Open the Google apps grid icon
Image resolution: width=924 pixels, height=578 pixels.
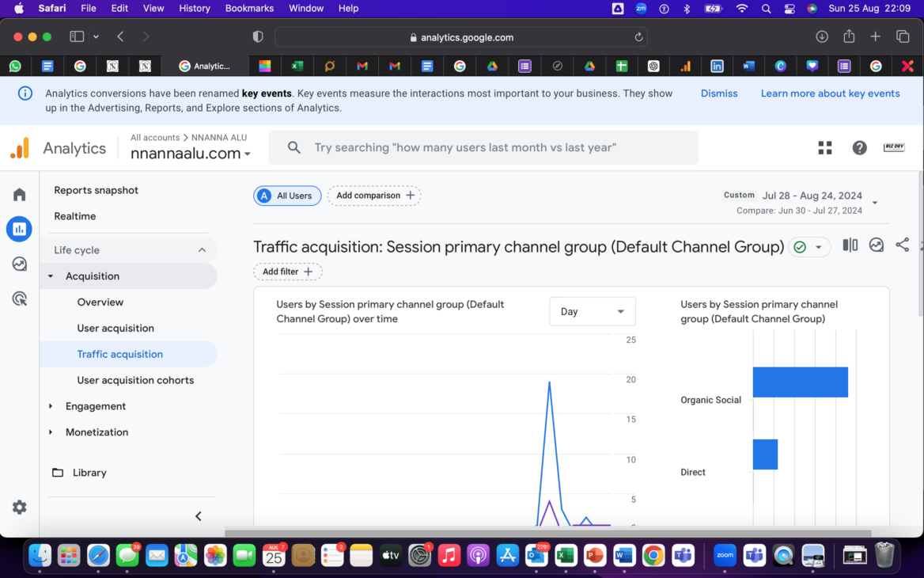pyautogui.click(x=825, y=148)
